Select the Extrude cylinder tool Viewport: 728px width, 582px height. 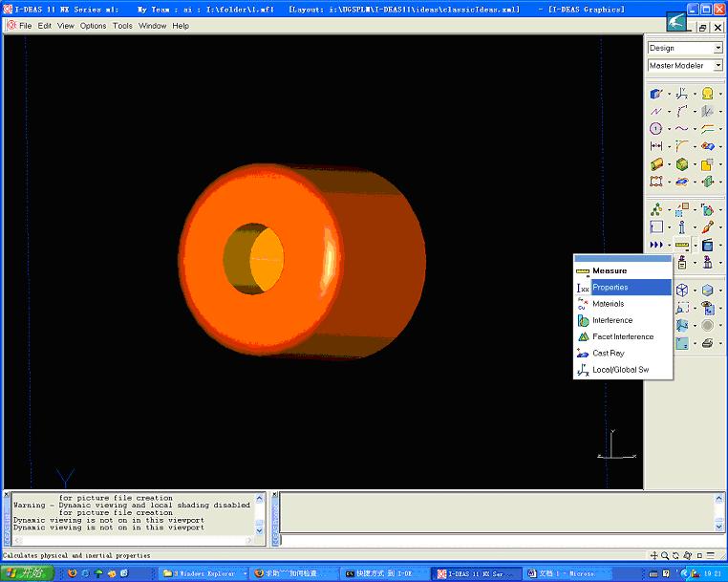tap(656, 164)
